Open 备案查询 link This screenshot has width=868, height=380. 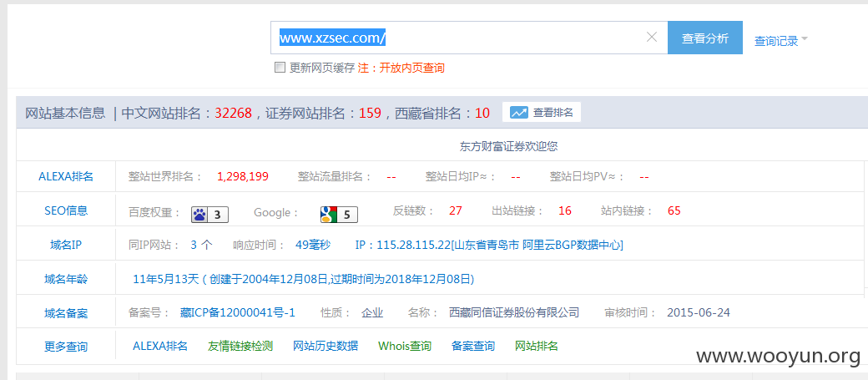pyautogui.click(x=473, y=347)
